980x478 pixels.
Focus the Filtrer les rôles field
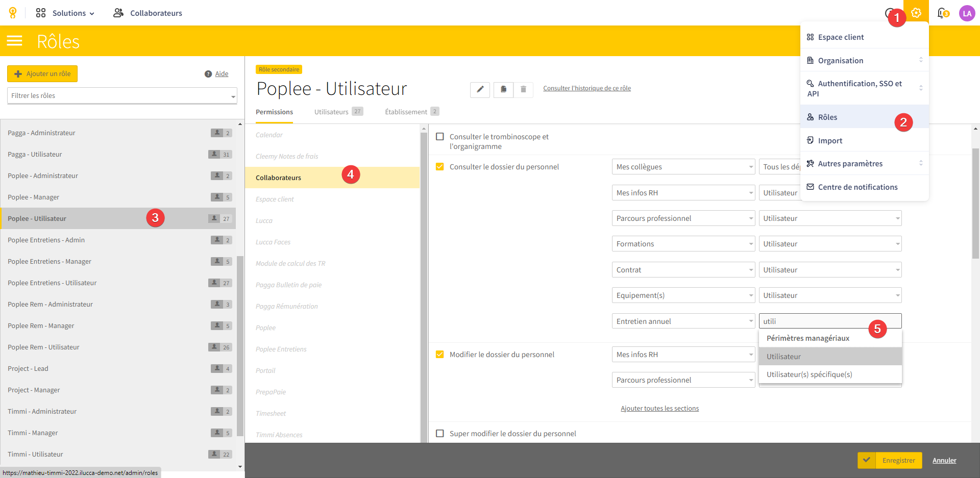coord(122,95)
